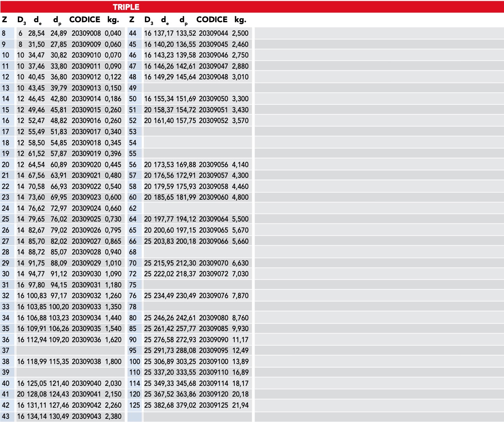The height and width of the screenshot is (422, 504).
Task: Click the Z cell for 49 teeth
Action: tap(133, 88)
